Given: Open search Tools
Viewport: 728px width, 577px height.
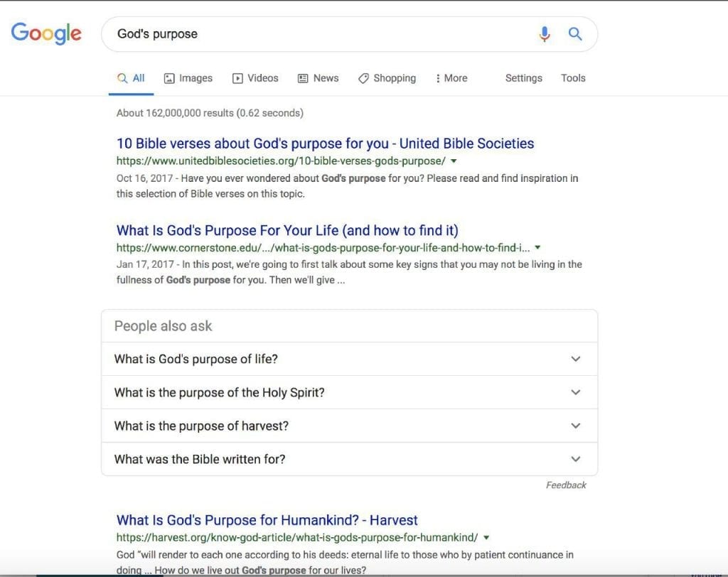Looking at the screenshot, I should [x=573, y=77].
